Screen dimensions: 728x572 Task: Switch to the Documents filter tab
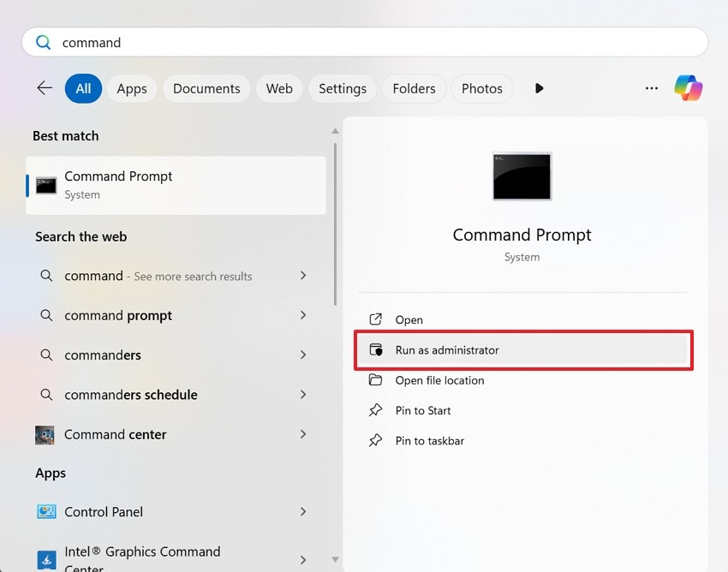pyautogui.click(x=206, y=87)
